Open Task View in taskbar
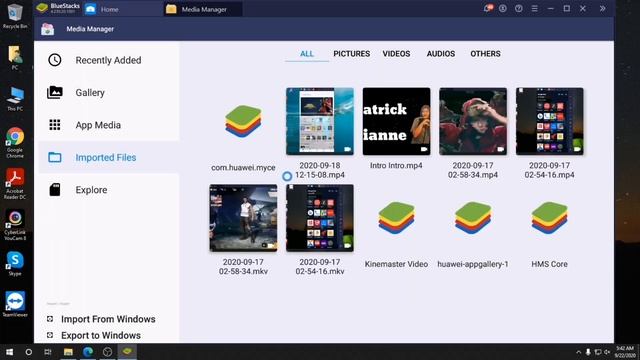The width and height of the screenshot is (640, 360). pos(48,351)
